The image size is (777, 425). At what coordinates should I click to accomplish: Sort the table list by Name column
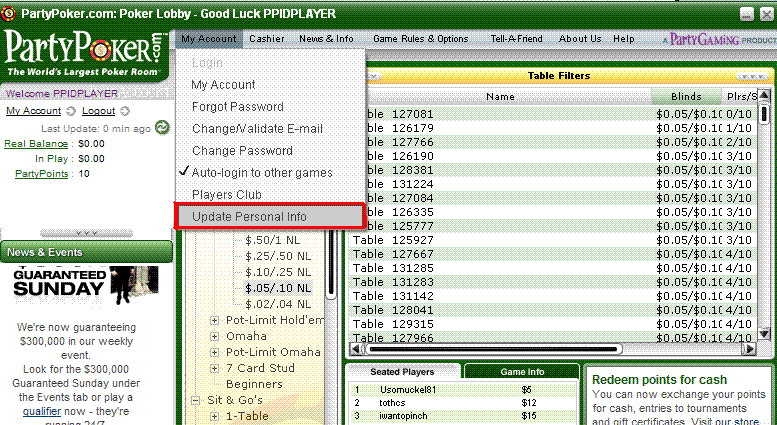500,97
